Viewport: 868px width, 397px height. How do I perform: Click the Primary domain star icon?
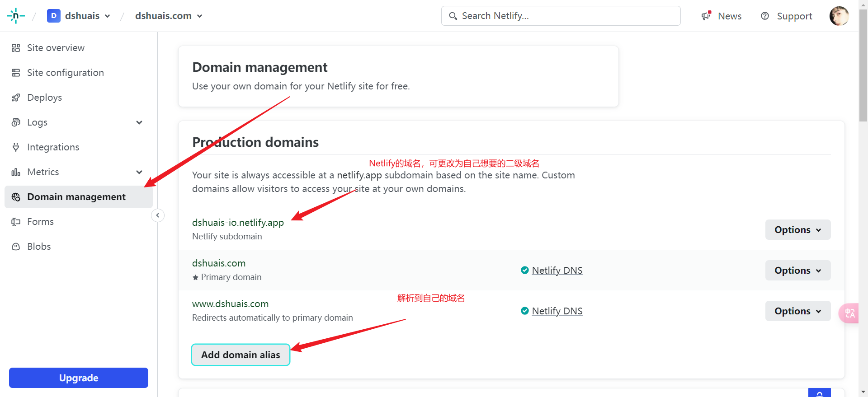point(195,277)
